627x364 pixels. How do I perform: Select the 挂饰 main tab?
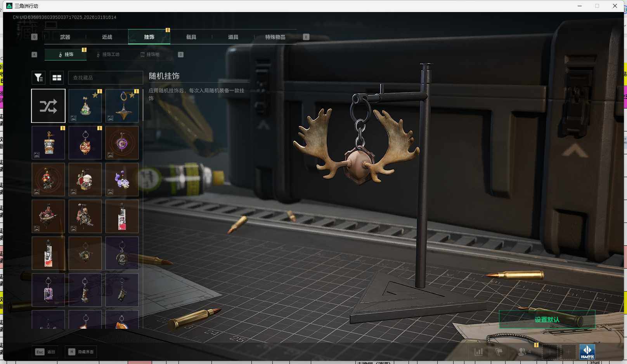click(149, 37)
